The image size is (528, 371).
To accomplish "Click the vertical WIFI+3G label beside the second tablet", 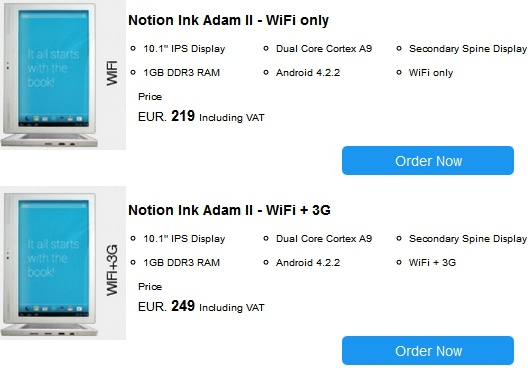I will 112,270.
